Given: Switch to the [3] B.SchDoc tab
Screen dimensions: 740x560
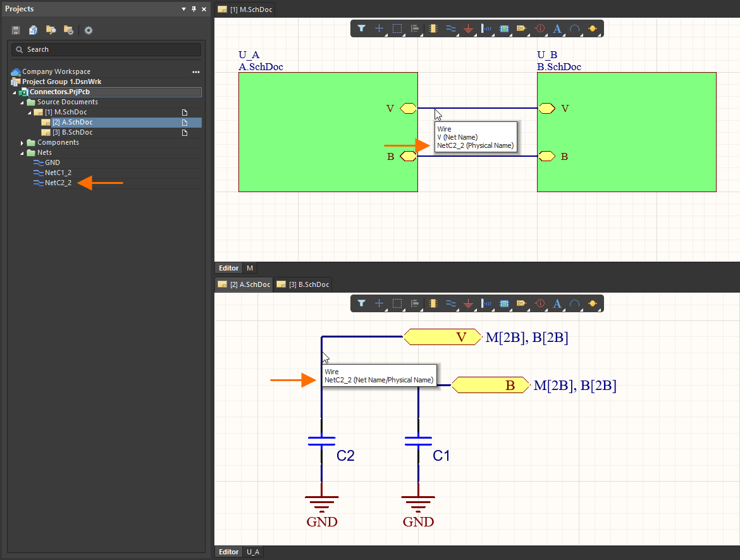Looking at the screenshot, I should 303,284.
